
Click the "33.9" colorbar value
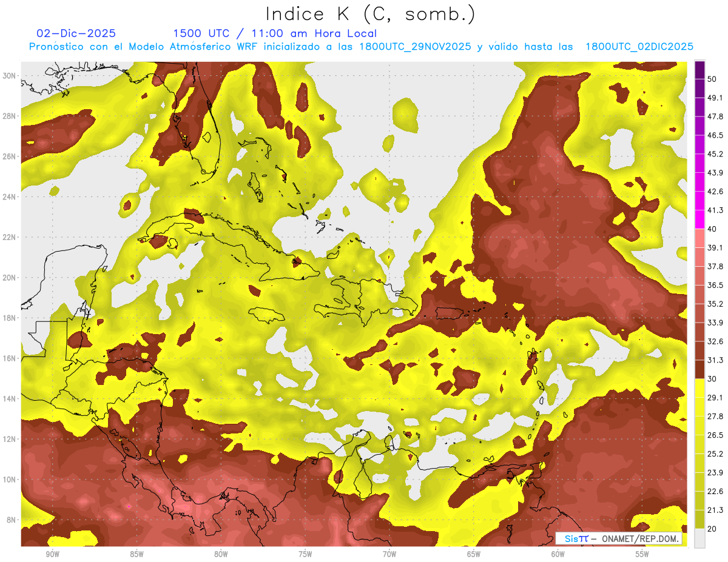715,323
